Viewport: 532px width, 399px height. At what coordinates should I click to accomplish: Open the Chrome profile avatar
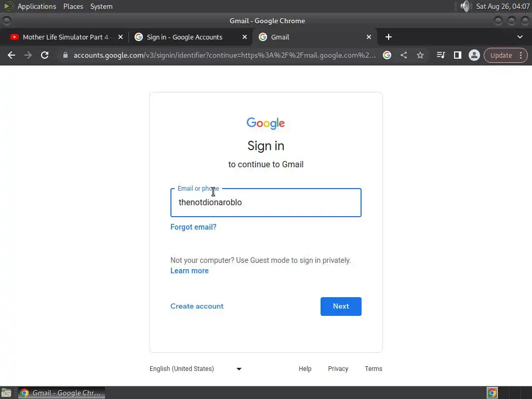coord(474,55)
